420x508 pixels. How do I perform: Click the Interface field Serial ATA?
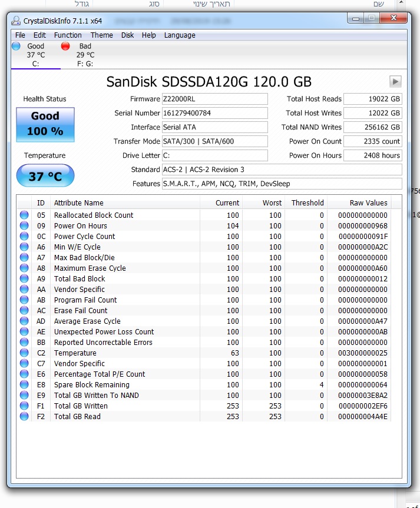point(214,127)
